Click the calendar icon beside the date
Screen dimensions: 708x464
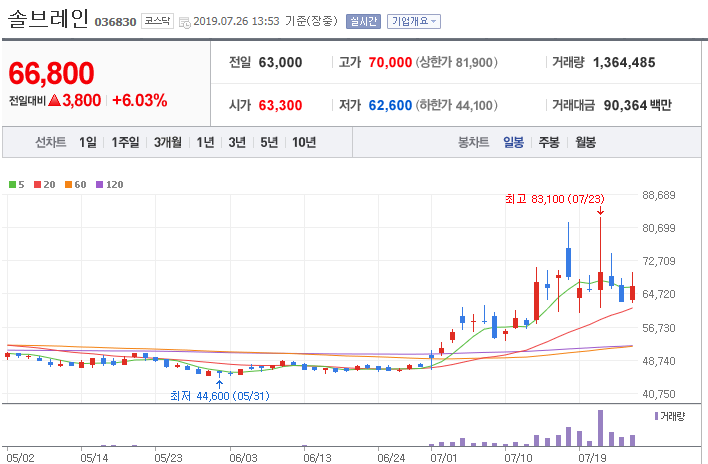pos(185,22)
